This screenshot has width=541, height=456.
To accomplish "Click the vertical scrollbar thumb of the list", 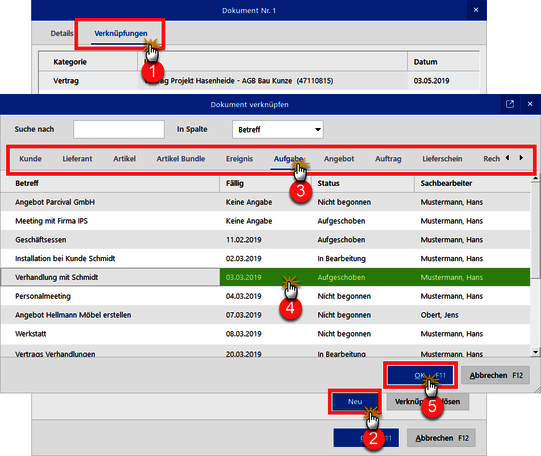I will (535, 229).
